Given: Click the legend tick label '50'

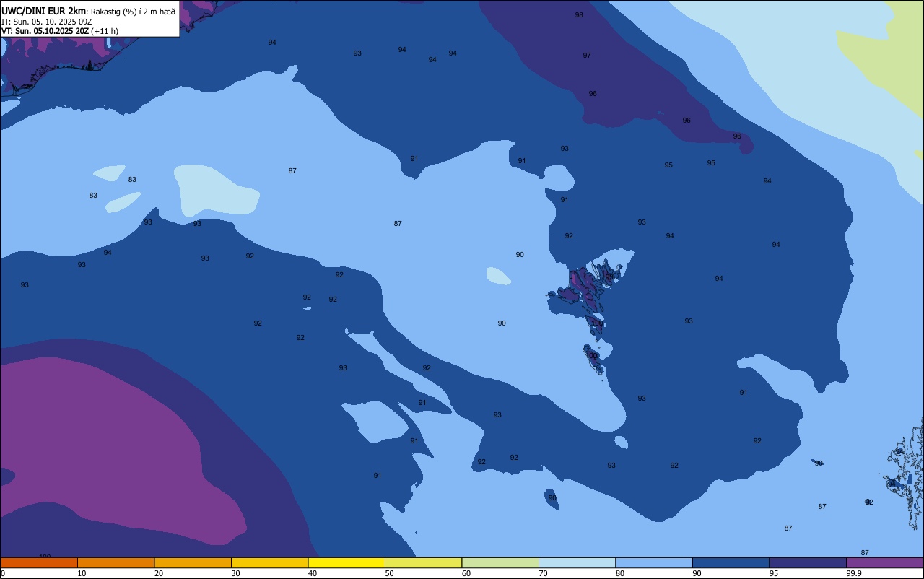Looking at the screenshot, I should [389, 573].
